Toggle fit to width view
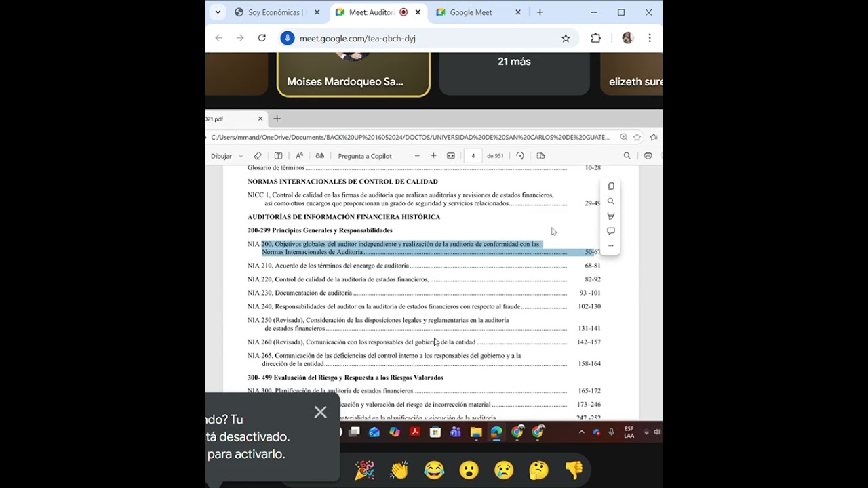868x488 pixels. pos(451,156)
